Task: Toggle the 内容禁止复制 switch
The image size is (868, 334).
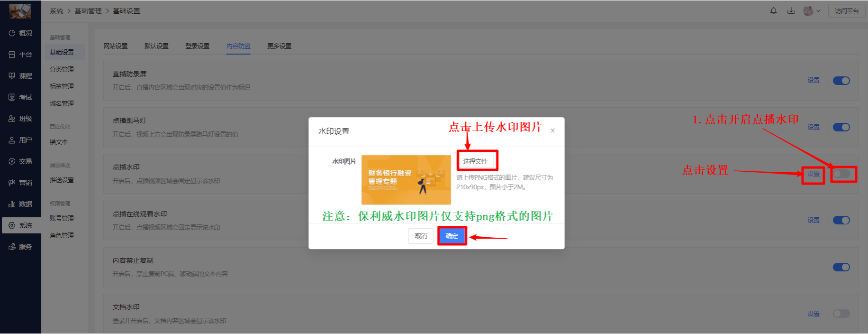Action: click(x=841, y=267)
